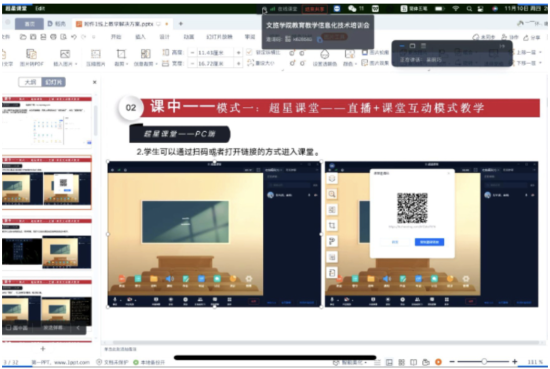Open the Insert ribbon tab
This screenshot has height=369, width=550.
(140, 37)
